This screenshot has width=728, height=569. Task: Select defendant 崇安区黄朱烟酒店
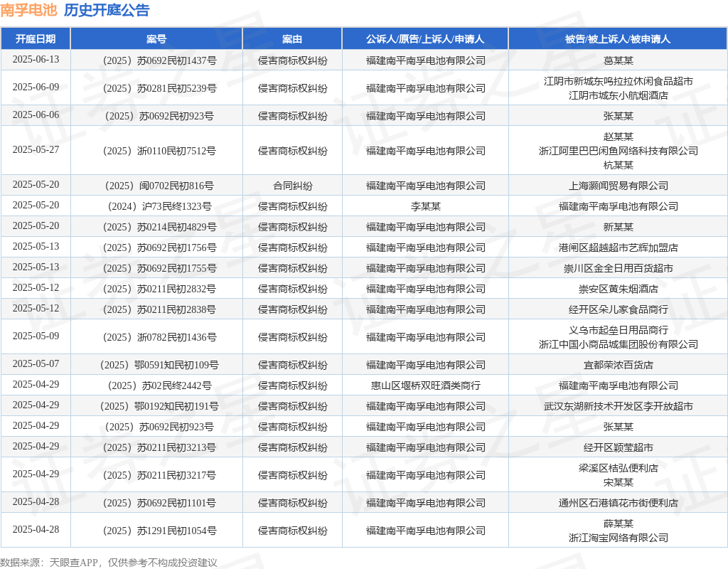(619, 289)
